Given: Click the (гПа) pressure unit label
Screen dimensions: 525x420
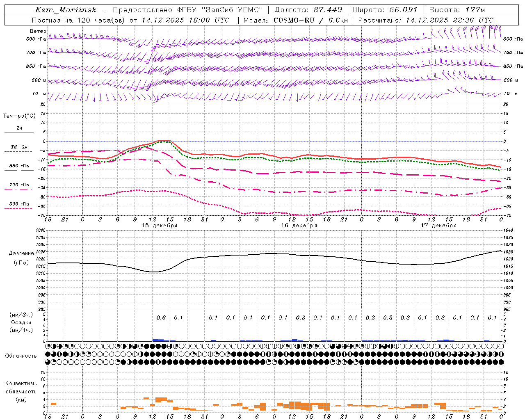Looking at the screenshot, I should [x=21, y=263].
